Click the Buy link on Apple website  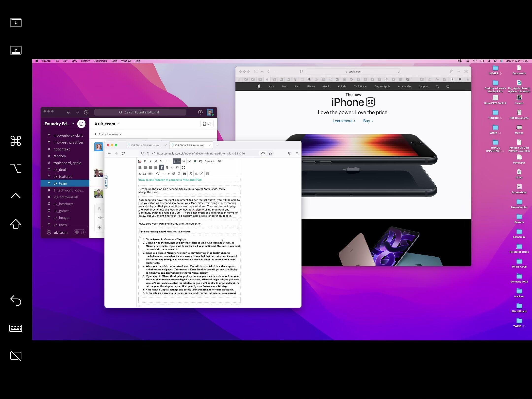(x=367, y=121)
